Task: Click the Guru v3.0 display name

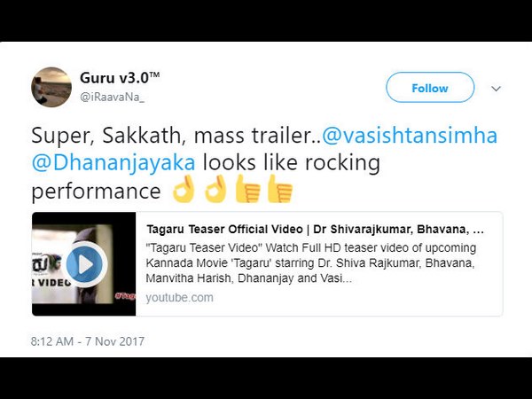Action: click(120, 78)
